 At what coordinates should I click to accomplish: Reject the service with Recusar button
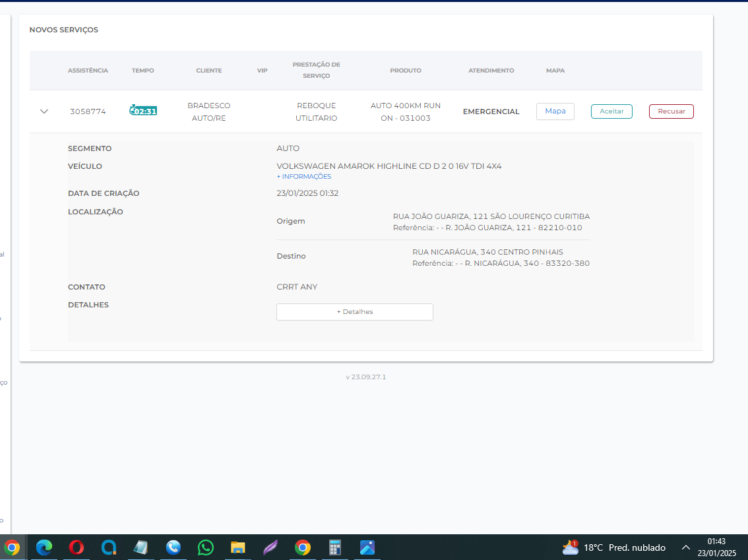671,111
